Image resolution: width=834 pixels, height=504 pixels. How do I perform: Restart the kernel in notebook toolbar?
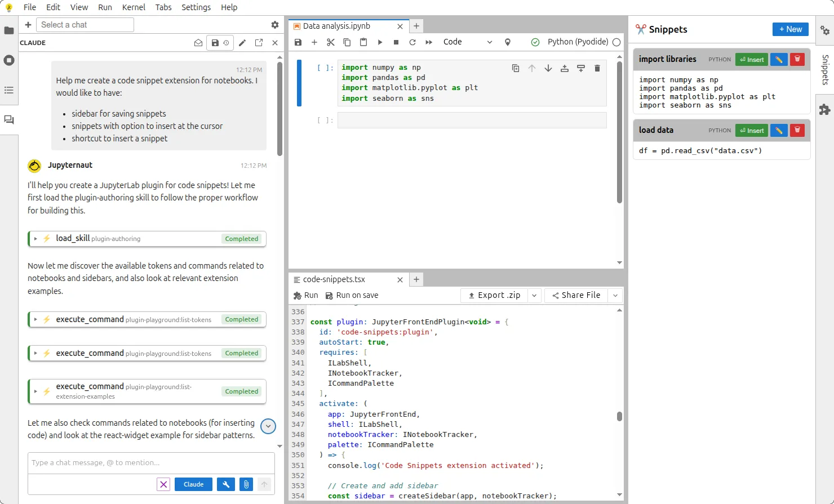412,42
